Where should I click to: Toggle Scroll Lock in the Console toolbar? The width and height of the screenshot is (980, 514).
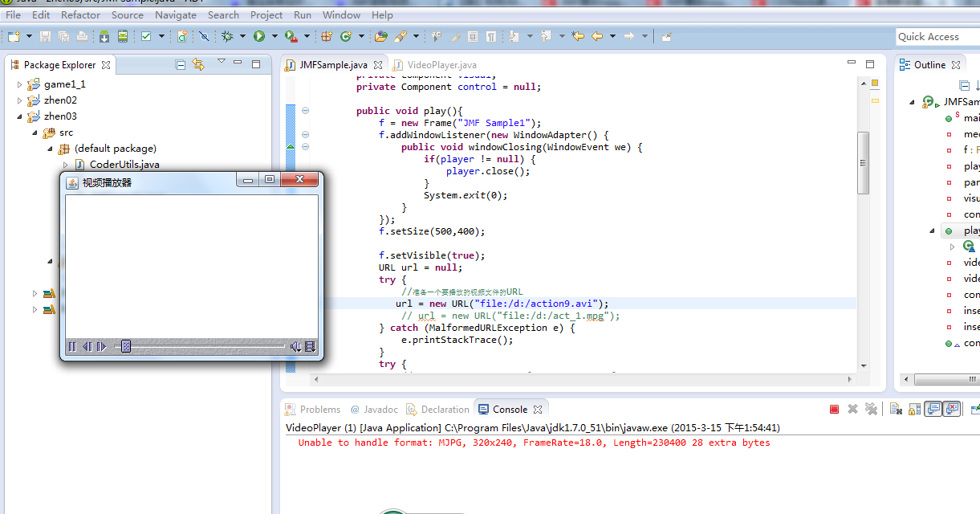tap(914, 410)
